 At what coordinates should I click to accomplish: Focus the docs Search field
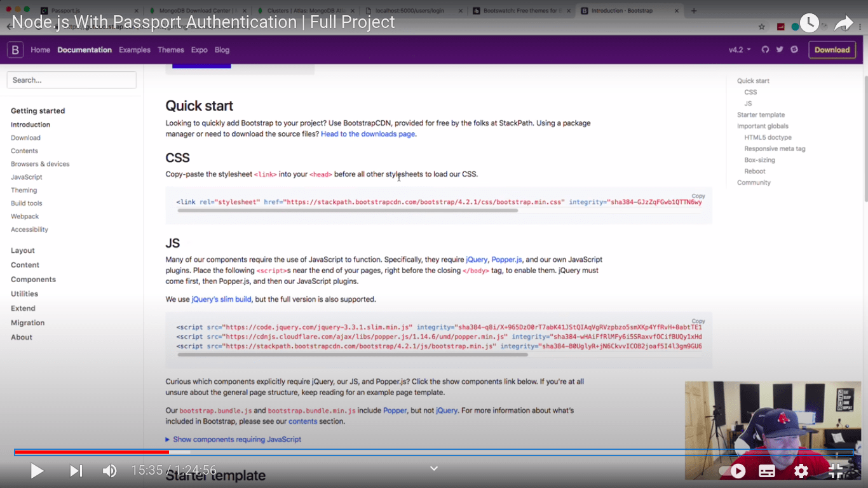(71, 80)
